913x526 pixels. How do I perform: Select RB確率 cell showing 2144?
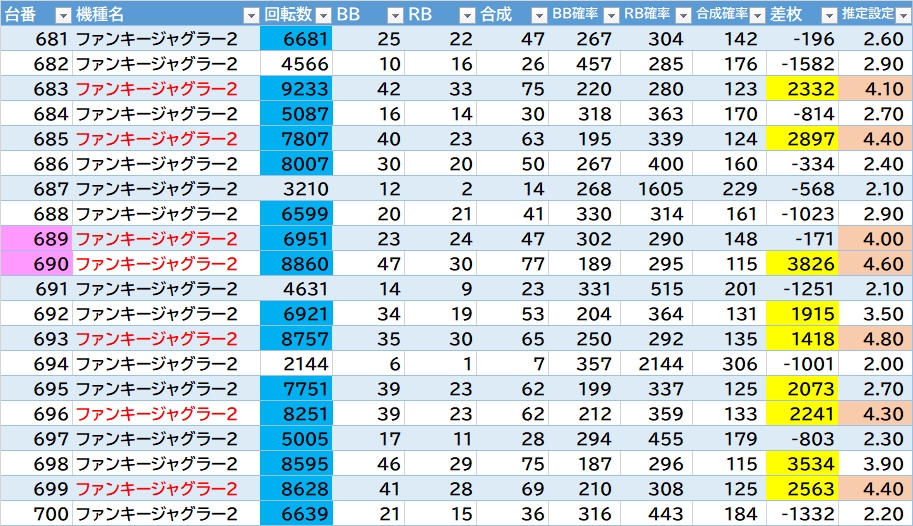[656, 363]
